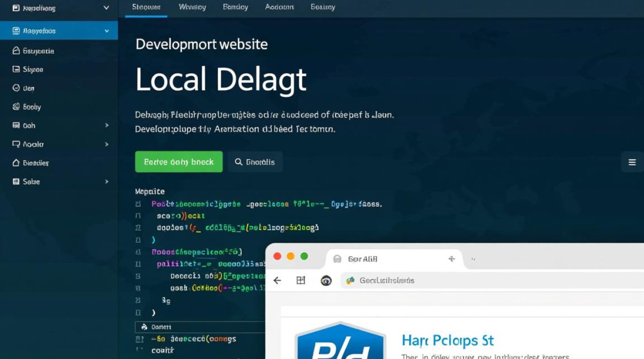644x359 pixels.
Task: Expand the Sabe sidebar submenu arrow
Action: click(x=107, y=181)
